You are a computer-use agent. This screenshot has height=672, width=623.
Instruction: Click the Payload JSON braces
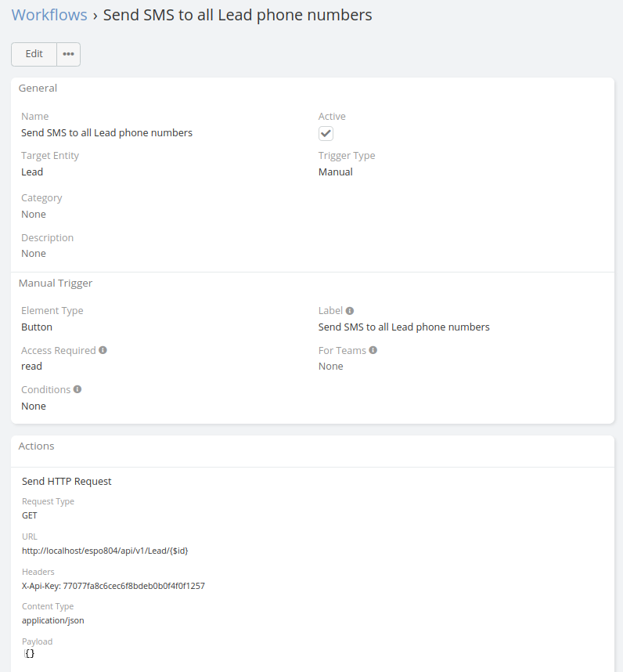[30, 653]
